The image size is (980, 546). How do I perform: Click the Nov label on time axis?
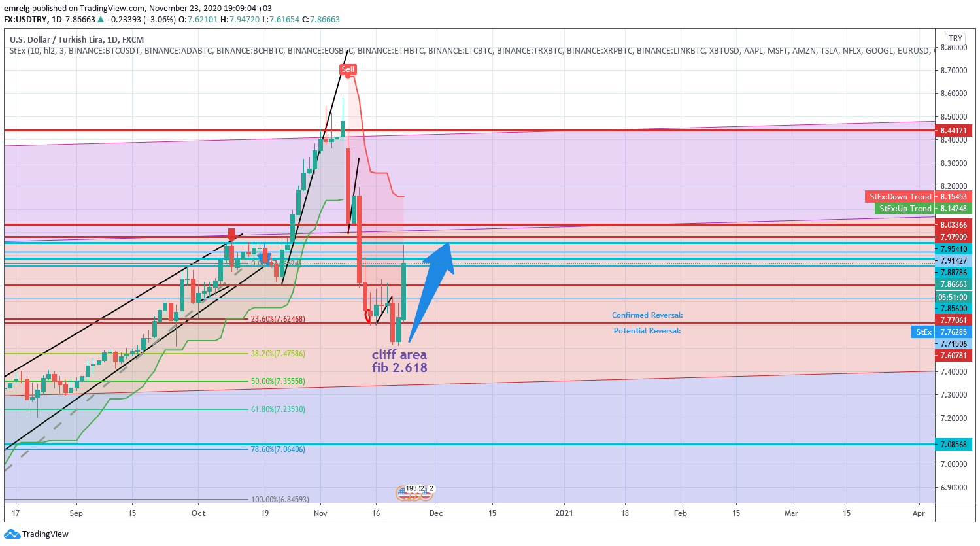coord(320,513)
